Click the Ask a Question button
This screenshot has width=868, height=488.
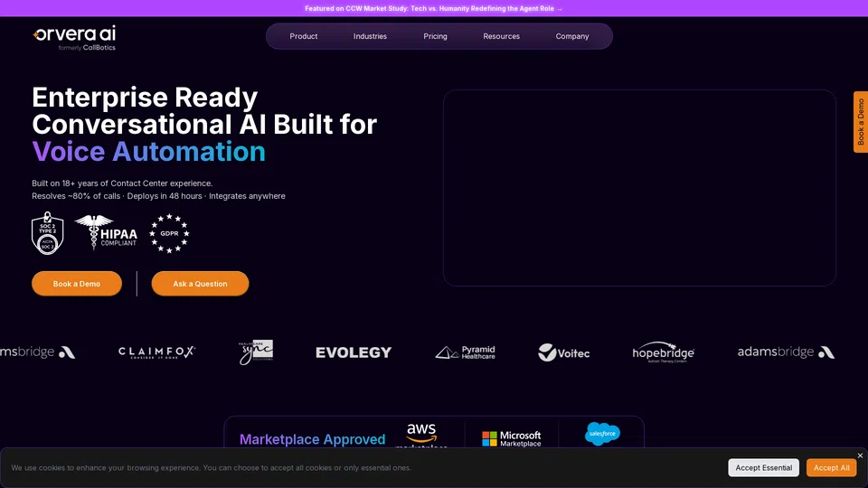pos(200,283)
